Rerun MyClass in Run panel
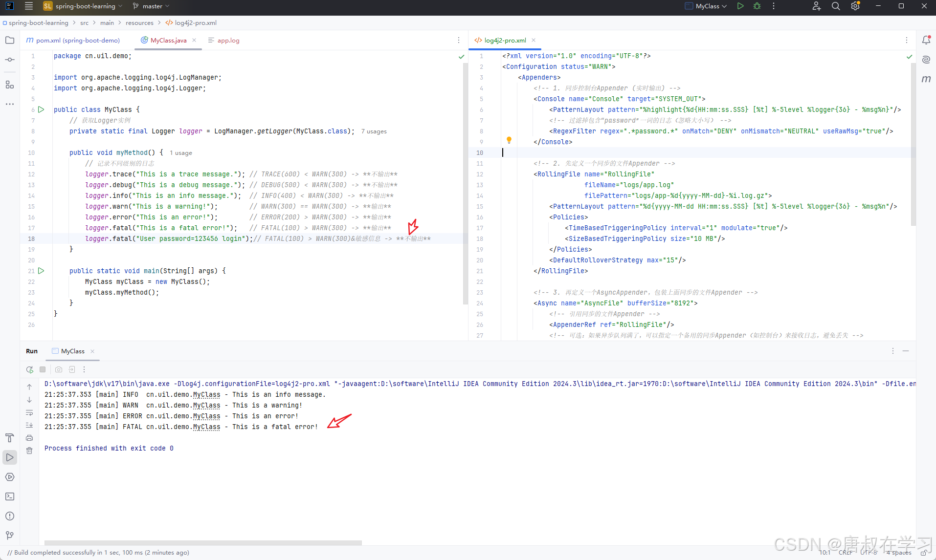 pos(29,369)
